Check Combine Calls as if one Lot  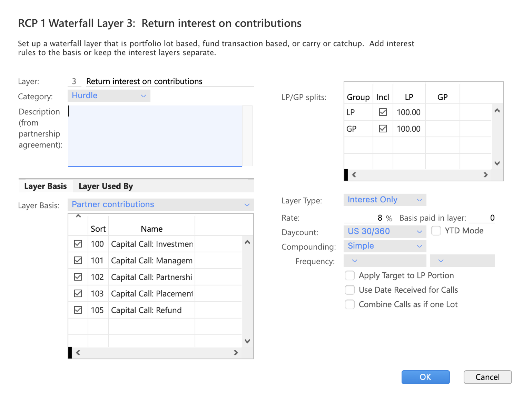click(x=350, y=304)
